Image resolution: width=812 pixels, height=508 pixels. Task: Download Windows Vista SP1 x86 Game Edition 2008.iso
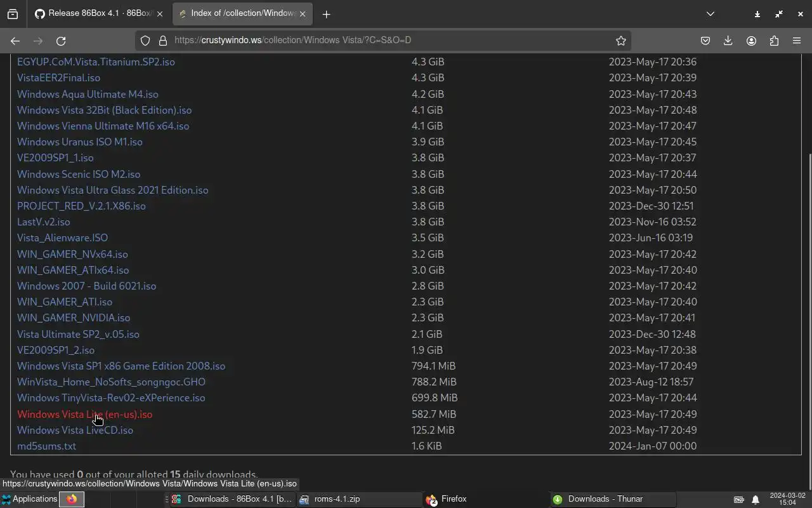coord(121,366)
